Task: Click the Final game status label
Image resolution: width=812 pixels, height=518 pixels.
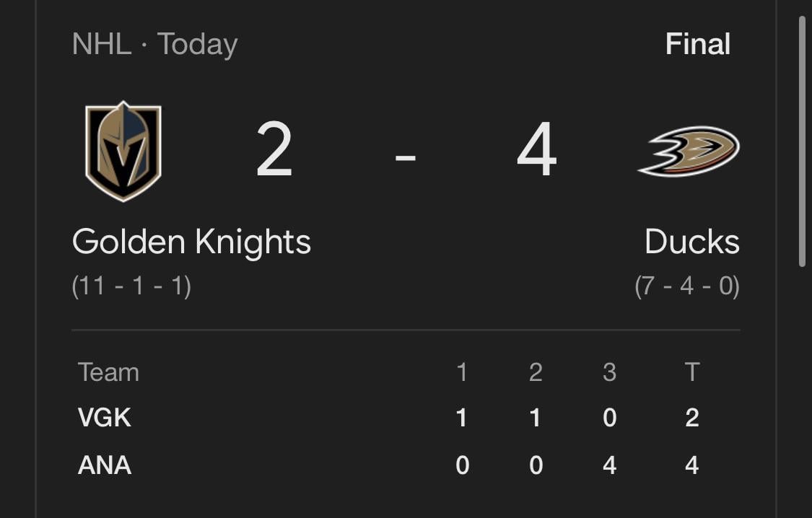Action: pos(697,44)
